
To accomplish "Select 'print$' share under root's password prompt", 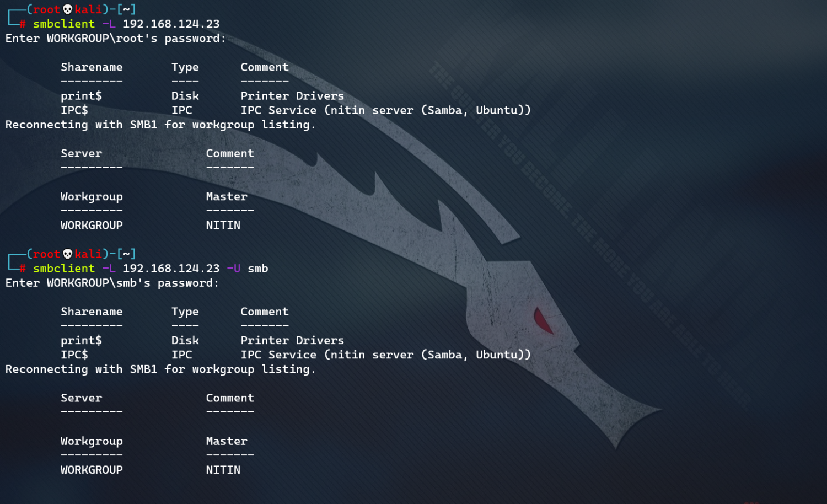I will pos(81,96).
